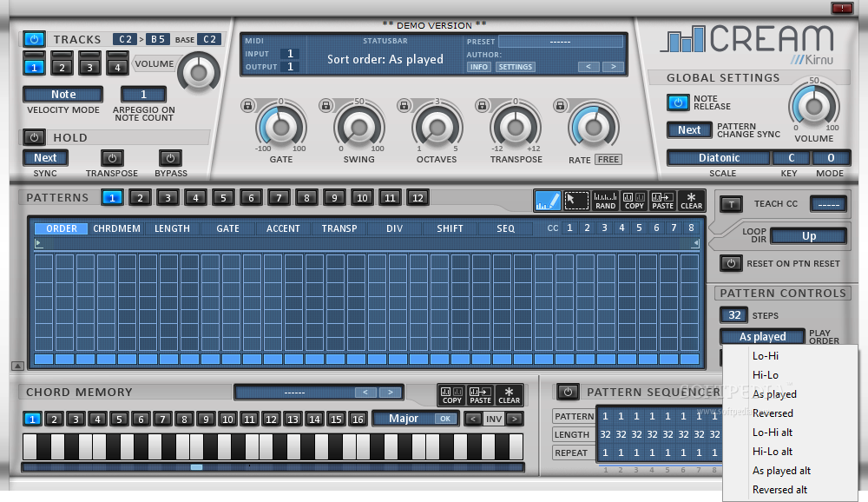Switch to the CHRDMEM tab
Screen dimensions: 868x502
pos(116,228)
